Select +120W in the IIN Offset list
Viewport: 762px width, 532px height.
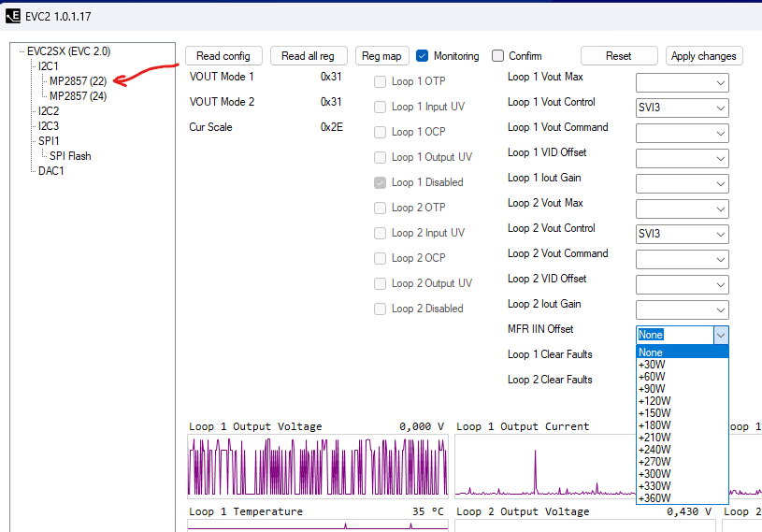683,401
